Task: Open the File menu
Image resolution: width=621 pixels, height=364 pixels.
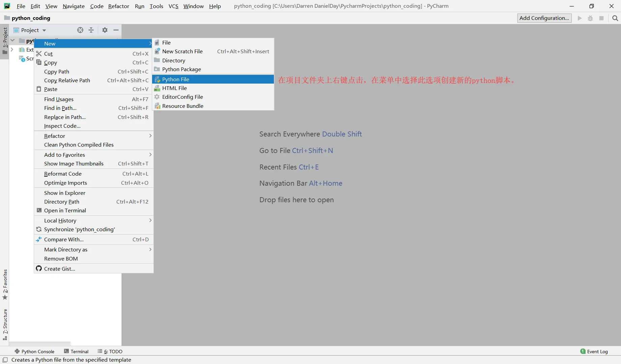Action: 21,6
